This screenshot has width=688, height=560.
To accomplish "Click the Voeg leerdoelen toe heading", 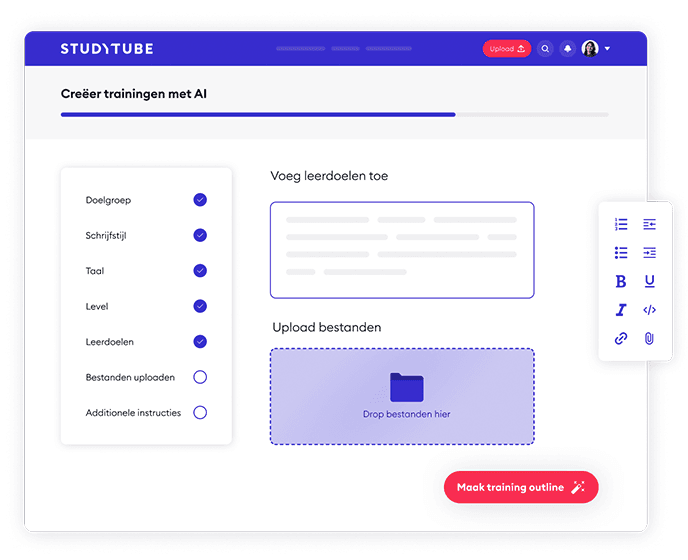I will pos(329,176).
